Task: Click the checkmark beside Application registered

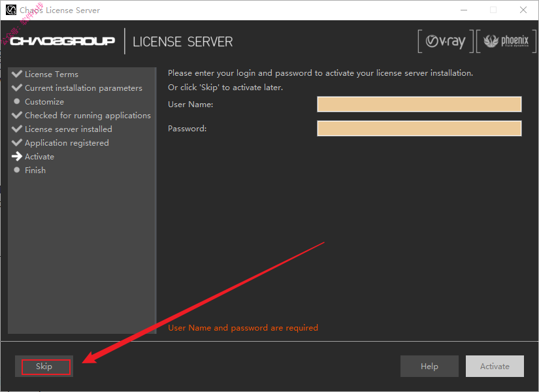Action: pos(16,142)
